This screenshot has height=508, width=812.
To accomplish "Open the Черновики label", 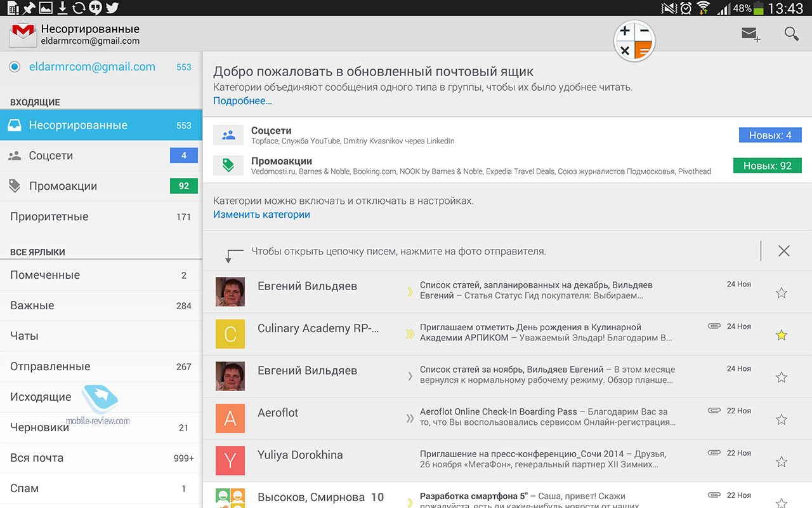I will (101, 427).
